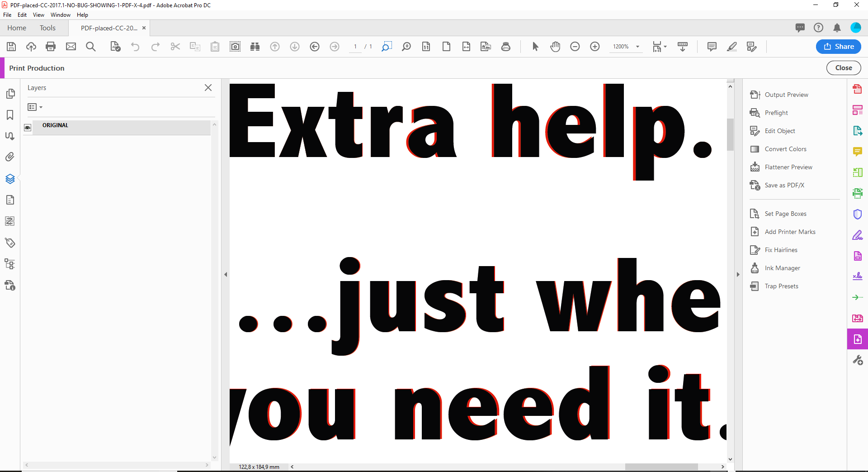Open Page Thumbnails panel in left sidebar

click(x=10, y=94)
